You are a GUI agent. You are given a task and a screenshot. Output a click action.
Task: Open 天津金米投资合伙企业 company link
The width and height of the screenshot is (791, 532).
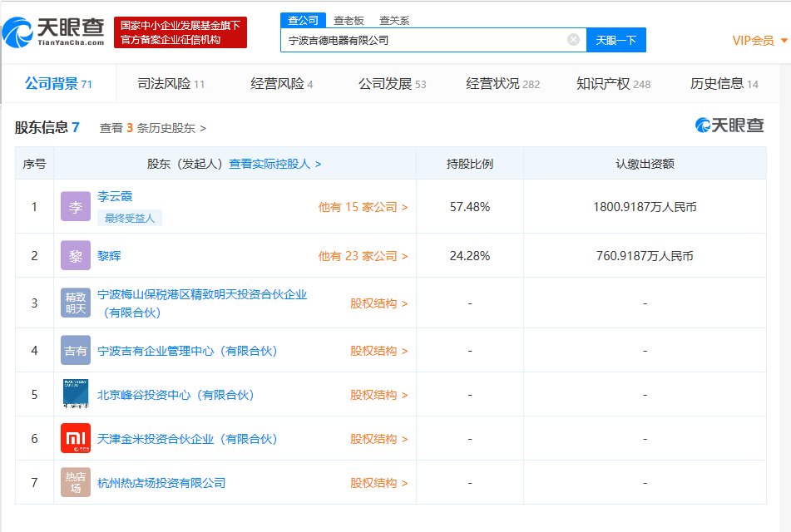pyautogui.click(x=187, y=439)
